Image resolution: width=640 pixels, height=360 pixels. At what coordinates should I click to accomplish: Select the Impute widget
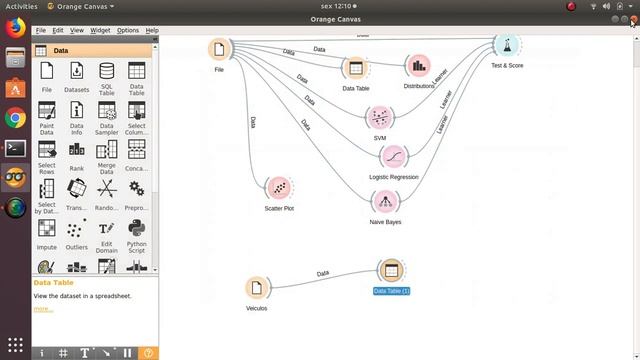47,235
